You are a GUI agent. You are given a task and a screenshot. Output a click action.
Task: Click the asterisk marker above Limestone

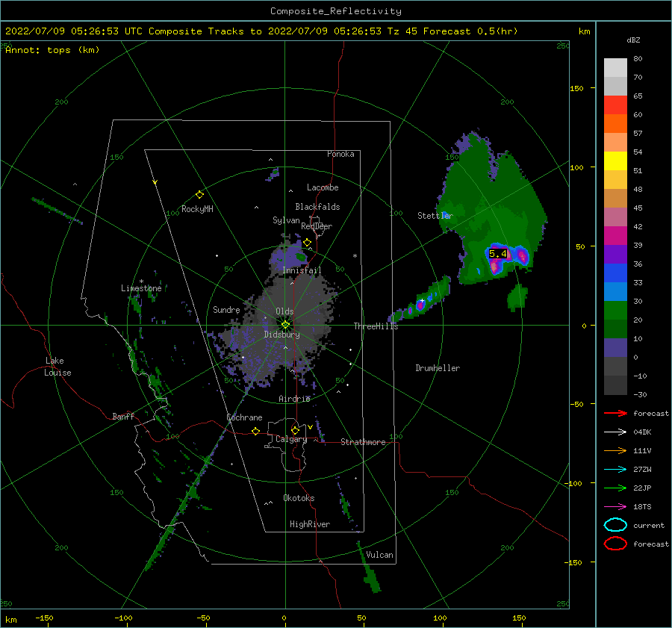(141, 282)
